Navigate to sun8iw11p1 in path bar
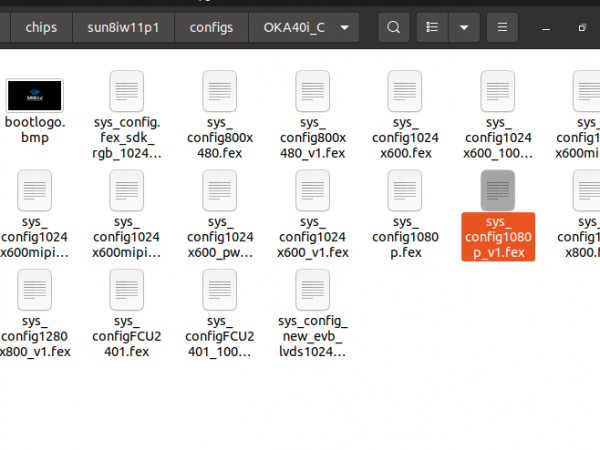600x450 pixels. pyautogui.click(x=125, y=27)
